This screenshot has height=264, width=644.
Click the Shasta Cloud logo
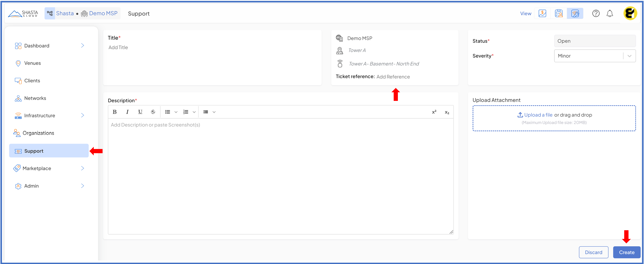tap(23, 13)
